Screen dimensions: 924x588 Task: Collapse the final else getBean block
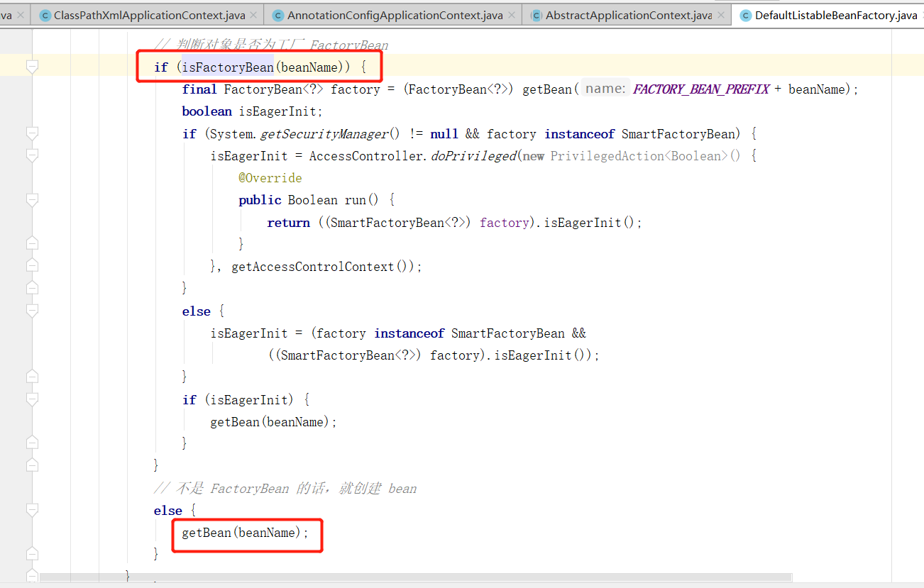(x=31, y=510)
